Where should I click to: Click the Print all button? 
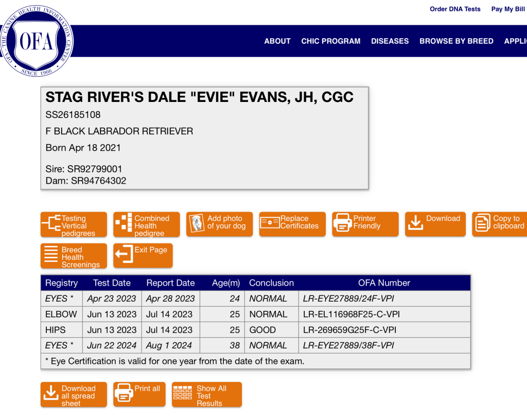click(139, 394)
